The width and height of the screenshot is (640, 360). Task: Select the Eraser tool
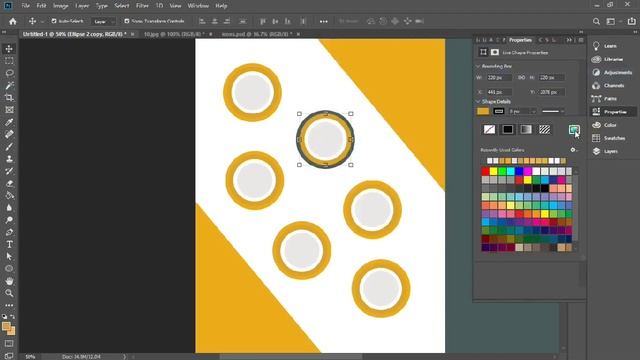(9, 183)
